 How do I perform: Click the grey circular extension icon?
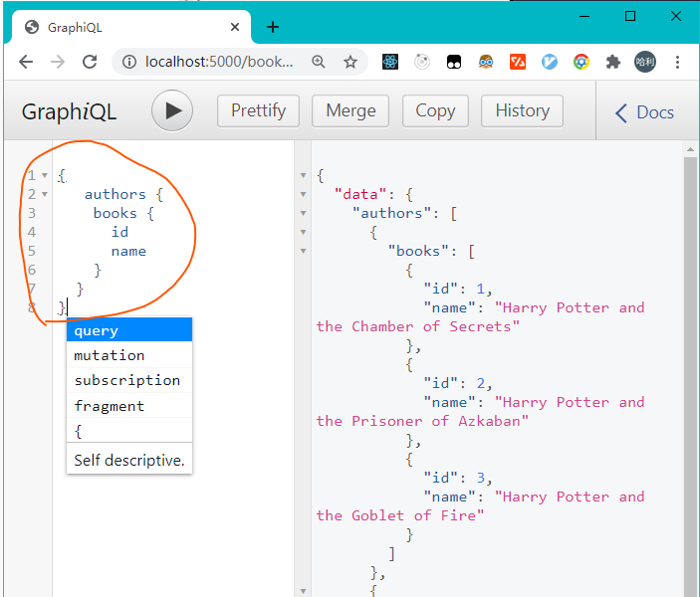[422, 62]
